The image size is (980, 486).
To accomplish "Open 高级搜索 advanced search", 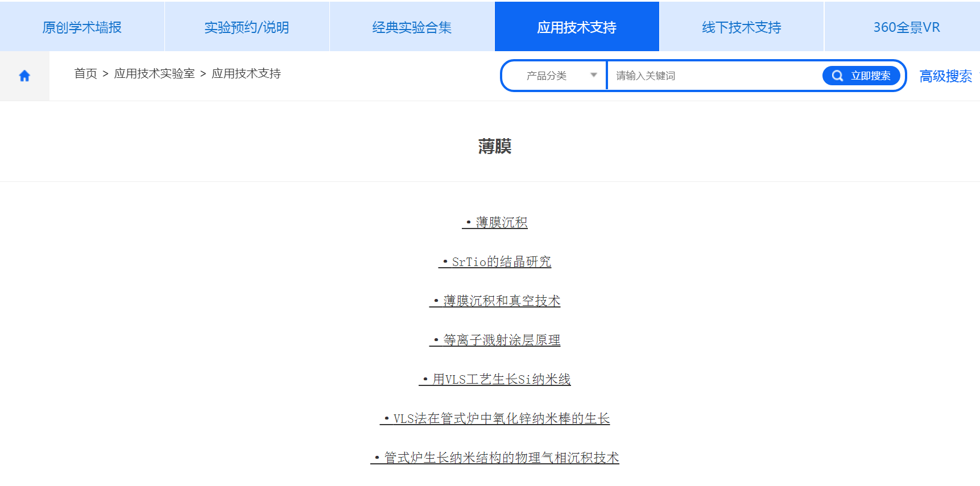I will [x=945, y=76].
